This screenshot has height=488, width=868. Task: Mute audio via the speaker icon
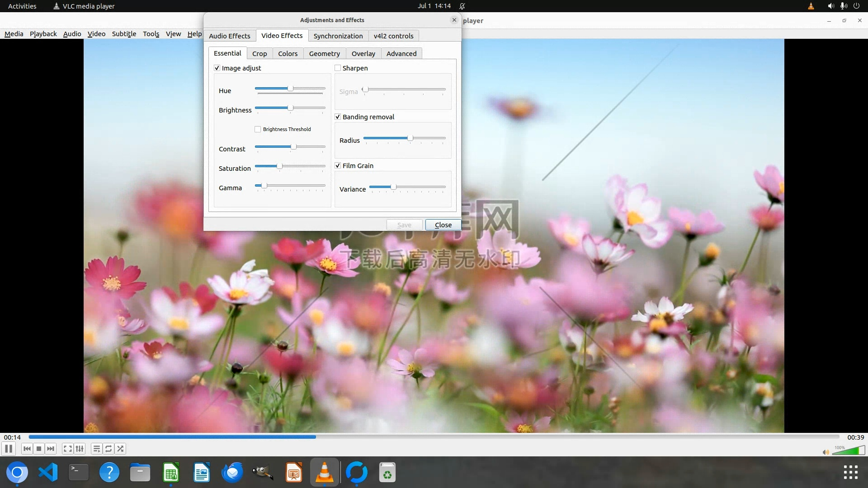[x=826, y=452]
